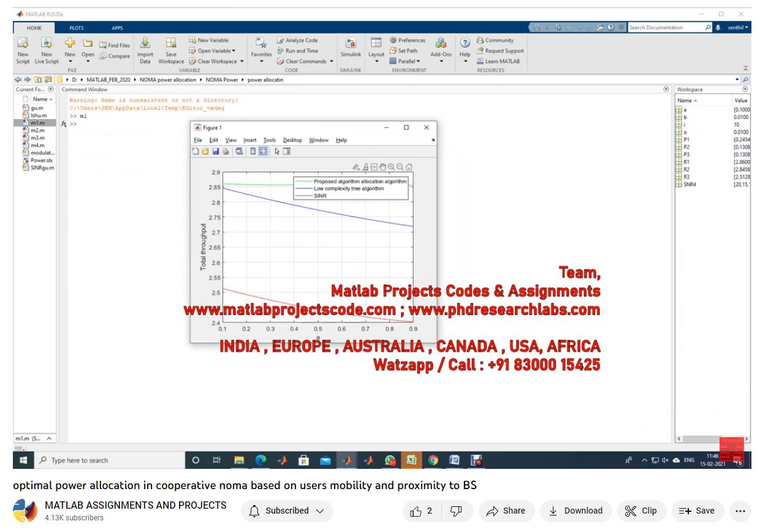Click the Download button

575,511
